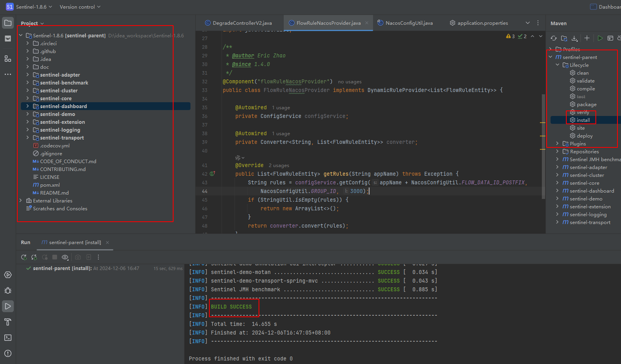Viewport: 621px width, 364px height.
Task: Open the Build hammer tool window
Action: pos(8,322)
